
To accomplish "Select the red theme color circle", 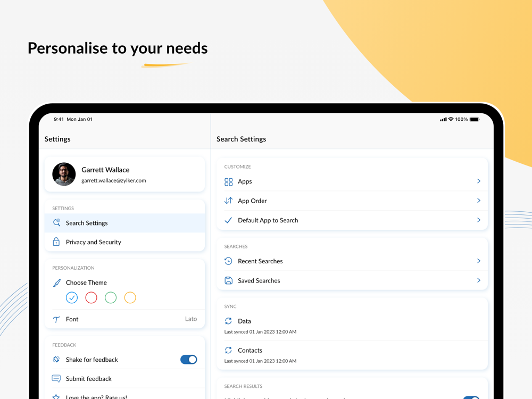I will (x=91, y=297).
